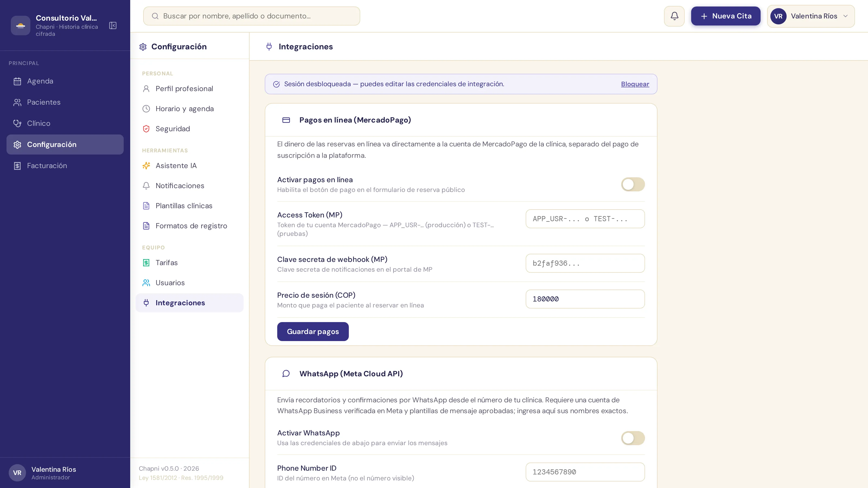Click the Integraciones plug icon in settings list
The height and width of the screenshot is (488, 868).
pyautogui.click(x=146, y=303)
